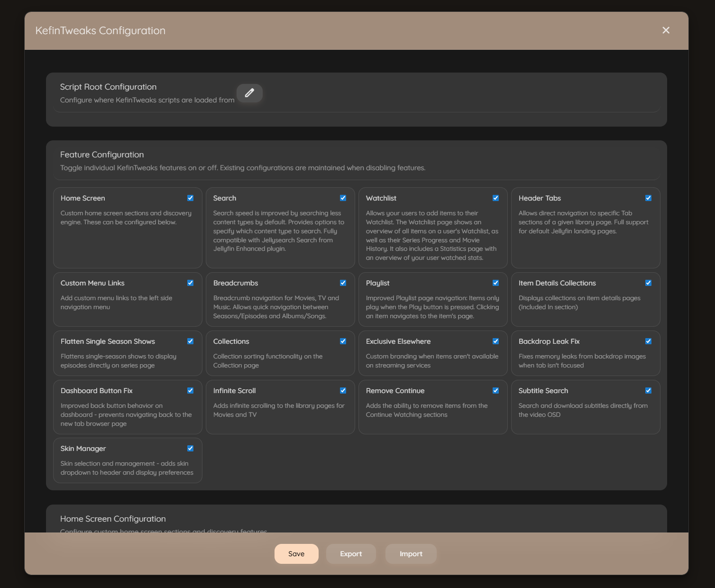715x588 pixels.
Task: Toggle Item Details Collections checkbox
Action: [x=648, y=283]
